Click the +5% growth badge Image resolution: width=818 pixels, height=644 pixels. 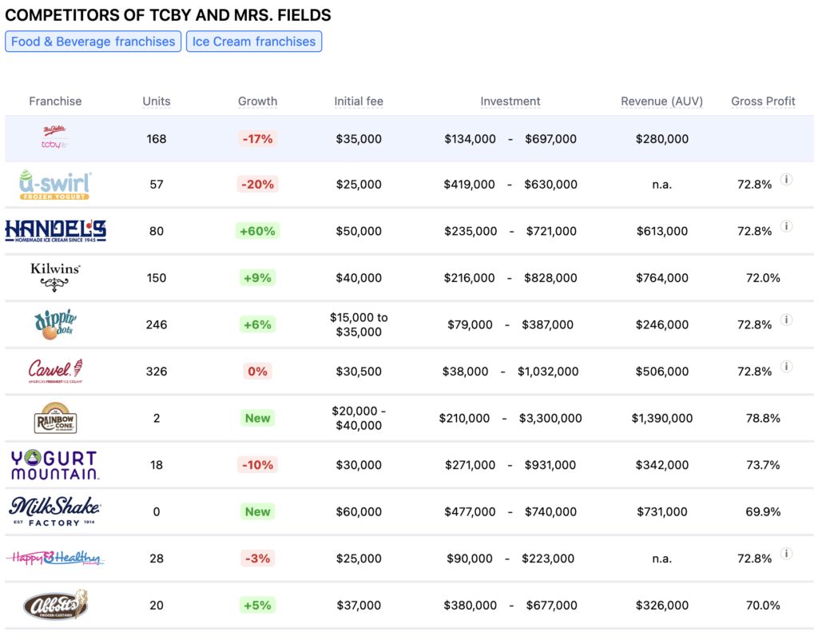click(x=258, y=606)
